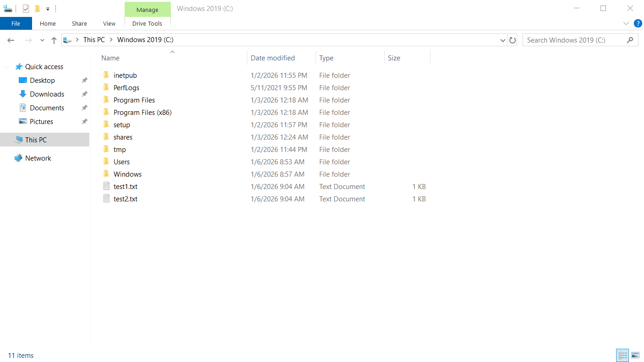Select the Users folder name
The image size is (644, 362).
[121, 162]
